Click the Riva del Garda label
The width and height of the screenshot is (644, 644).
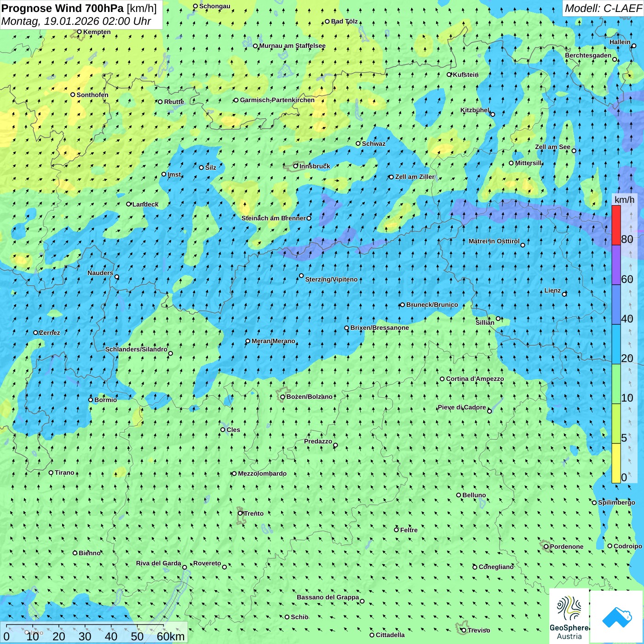click(159, 563)
